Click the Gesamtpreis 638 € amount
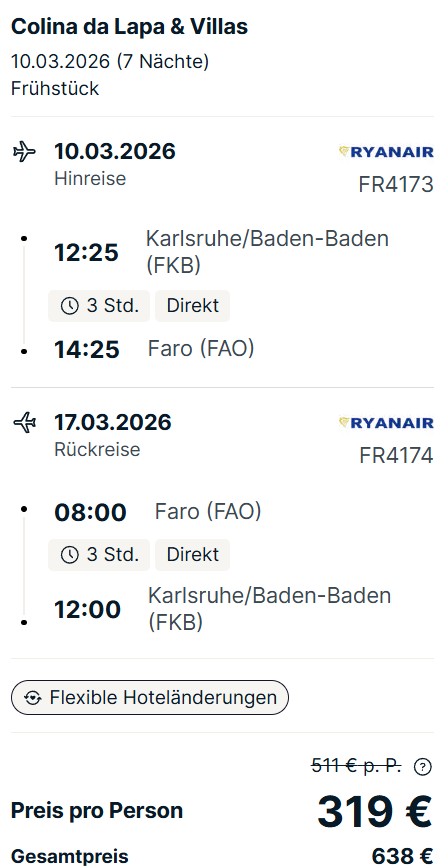The height and width of the screenshot is (868, 448). pyautogui.click(x=402, y=856)
